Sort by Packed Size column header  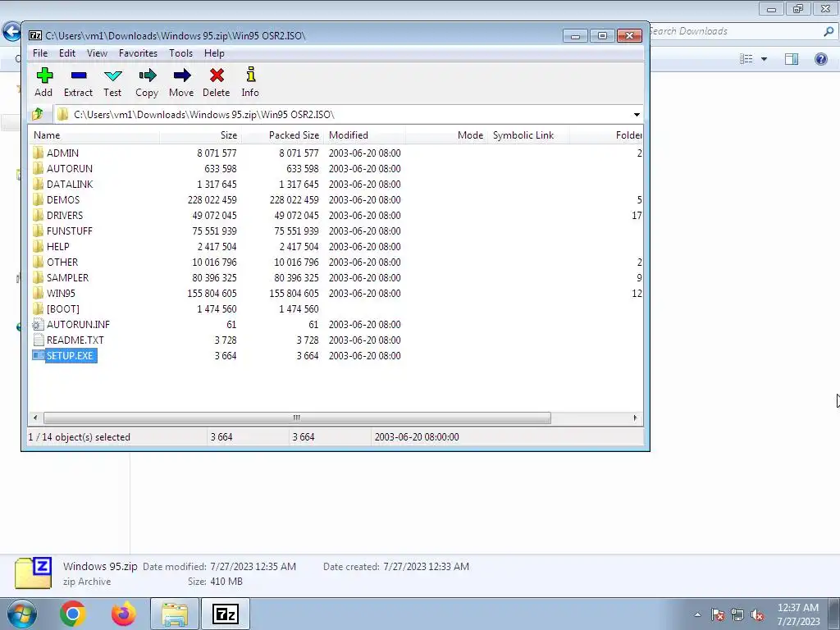tap(282, 135)
